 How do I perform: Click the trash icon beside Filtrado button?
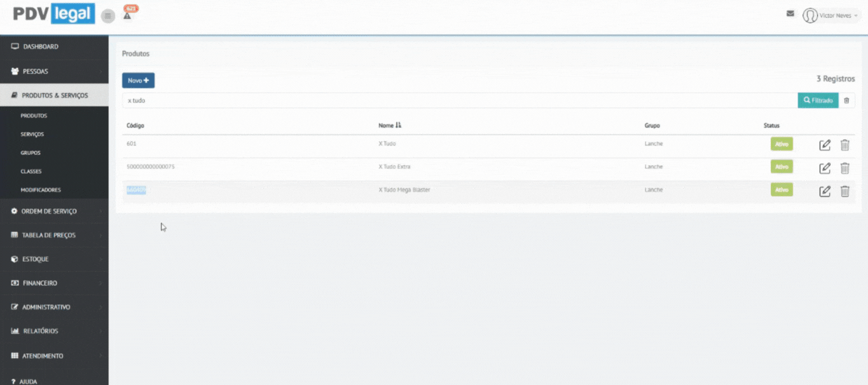(846, 100)
